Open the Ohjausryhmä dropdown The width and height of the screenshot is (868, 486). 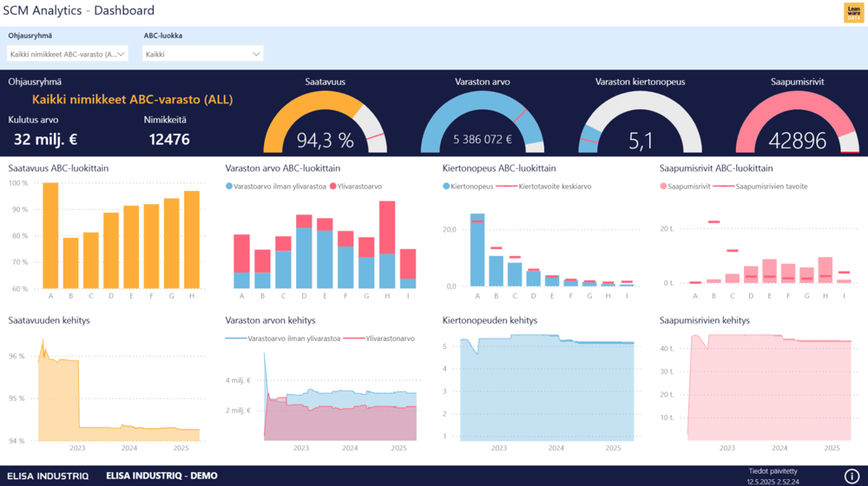click(x=68, y=54)
